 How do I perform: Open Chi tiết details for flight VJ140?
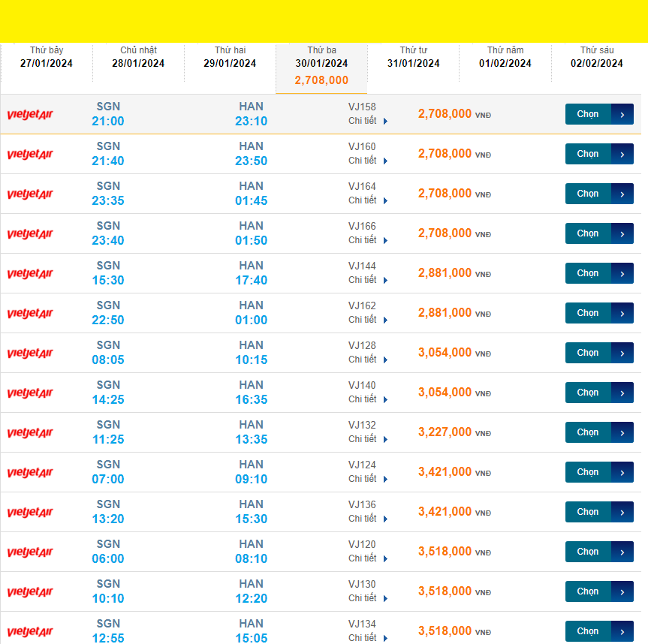(x=368, y=399)
